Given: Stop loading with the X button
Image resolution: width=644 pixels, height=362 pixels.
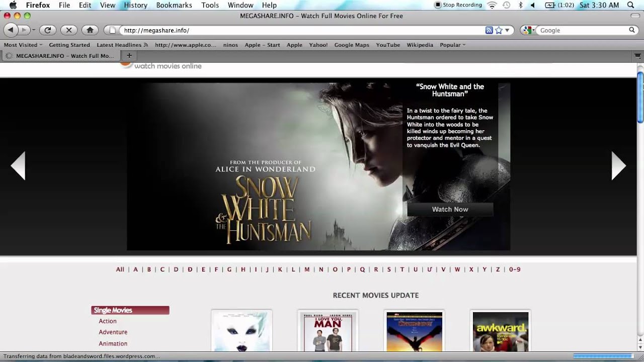Looking at the screenshot, I should coord(69,30).
